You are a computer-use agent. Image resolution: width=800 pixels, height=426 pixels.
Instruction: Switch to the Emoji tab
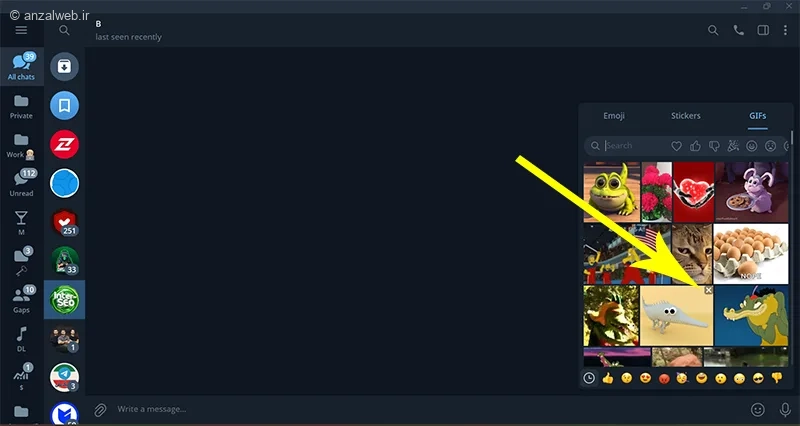click(614, 116)
